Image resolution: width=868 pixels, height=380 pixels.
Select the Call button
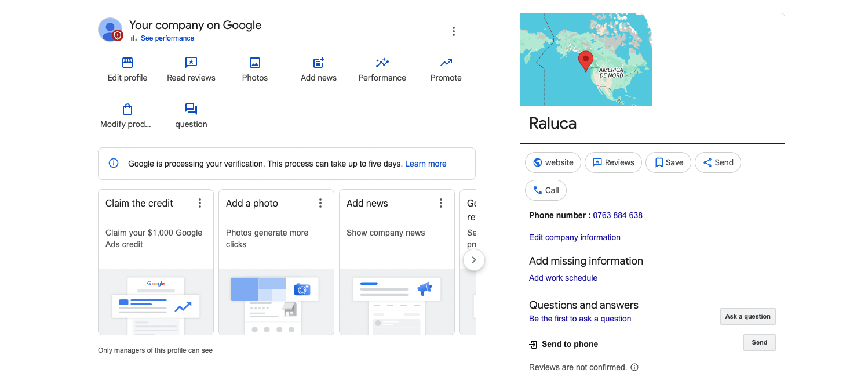(546, 190)
